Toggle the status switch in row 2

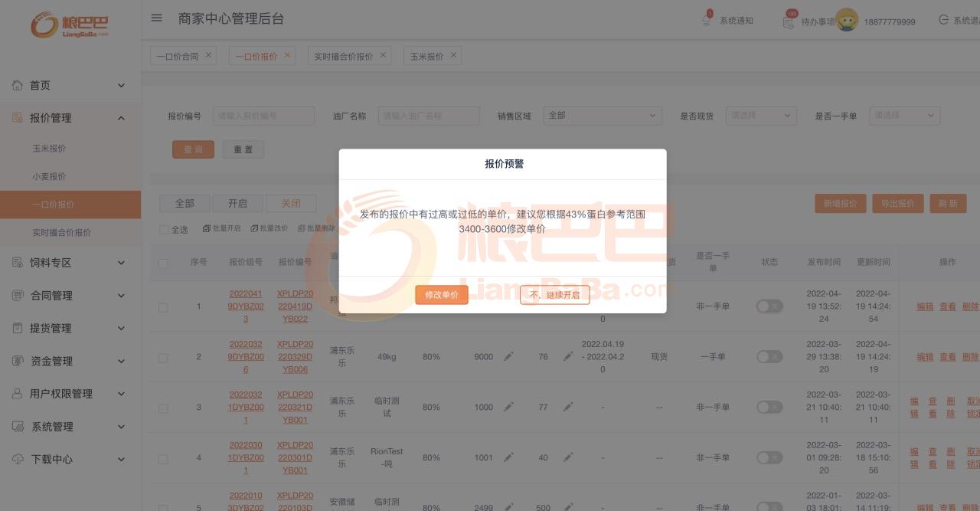click(x=769, y=356)
